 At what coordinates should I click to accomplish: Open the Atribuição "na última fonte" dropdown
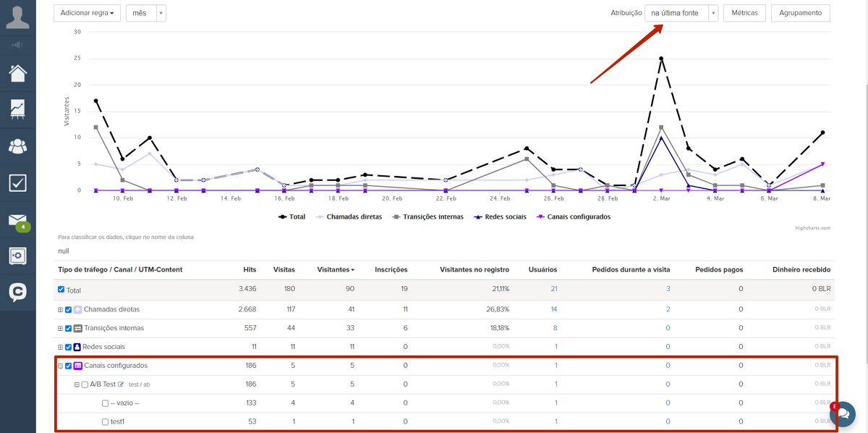coord(681,13)
